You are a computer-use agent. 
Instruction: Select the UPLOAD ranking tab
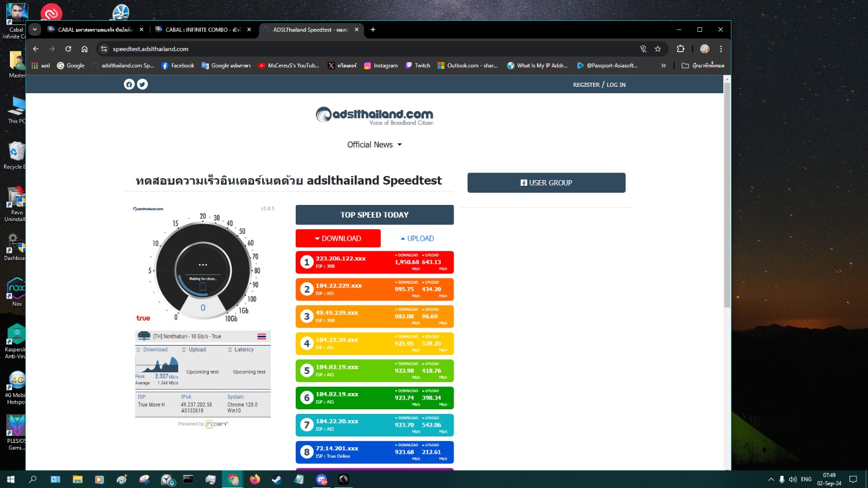click(417, 239)
